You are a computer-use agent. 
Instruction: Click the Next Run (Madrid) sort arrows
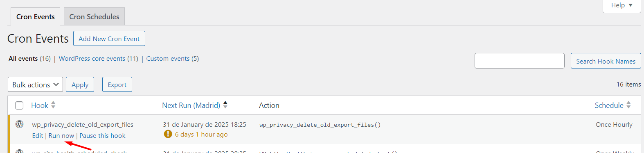click(225, 105)
